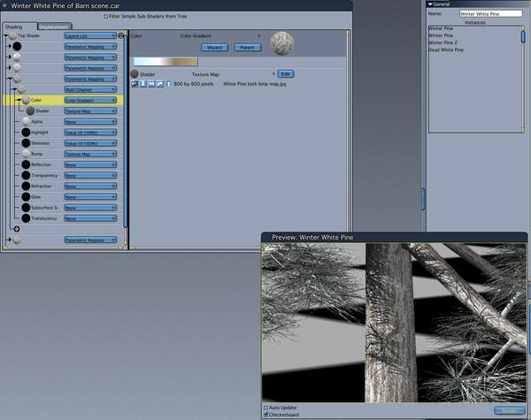This screenshot has height=420, width=531.
Task: Toggle the Checkerboard checkbox
Action: click(x=265, y=415)
